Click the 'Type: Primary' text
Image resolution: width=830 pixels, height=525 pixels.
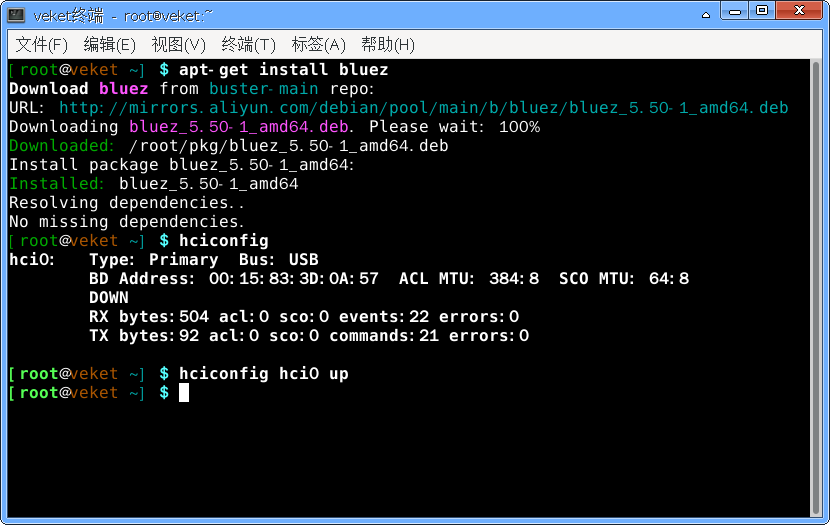pyautogui.click(x=154, y=260)
